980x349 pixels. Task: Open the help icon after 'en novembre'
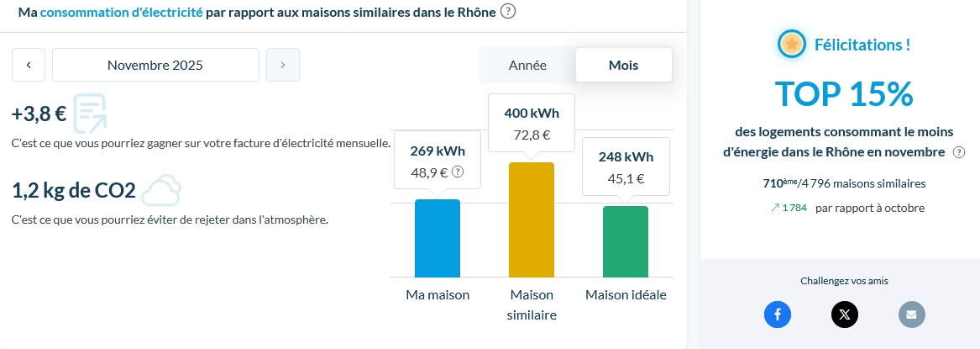[958, 152]
